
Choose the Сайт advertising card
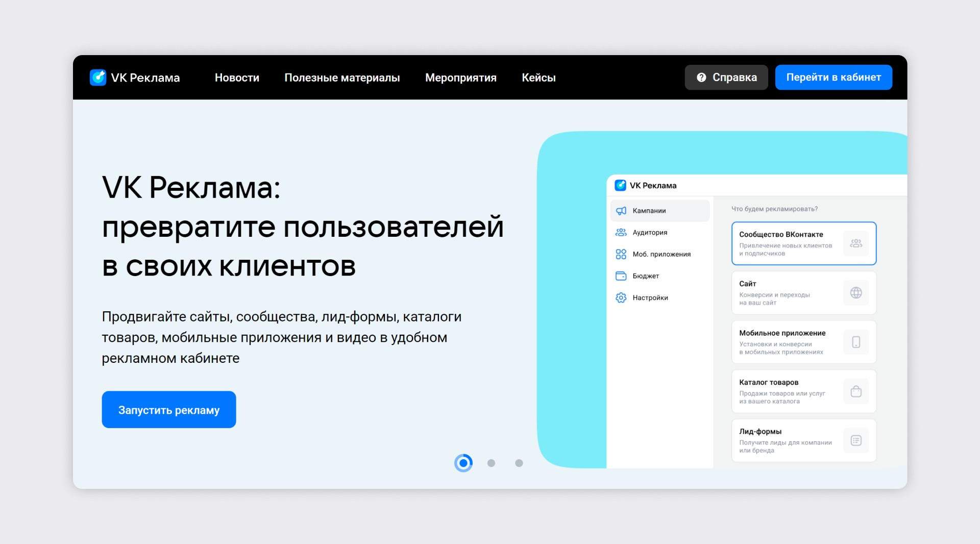(804, 292)
